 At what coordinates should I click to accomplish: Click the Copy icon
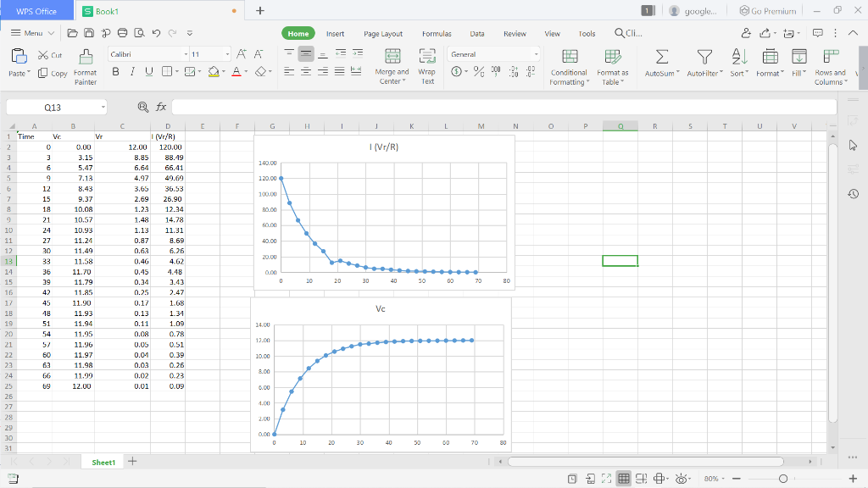[x=42, y=73]
